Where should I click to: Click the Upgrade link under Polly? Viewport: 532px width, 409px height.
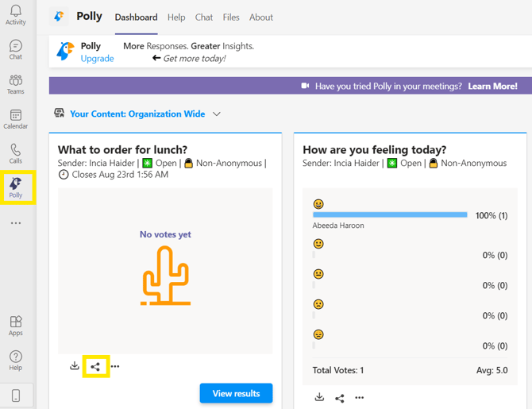coord(97,59)
